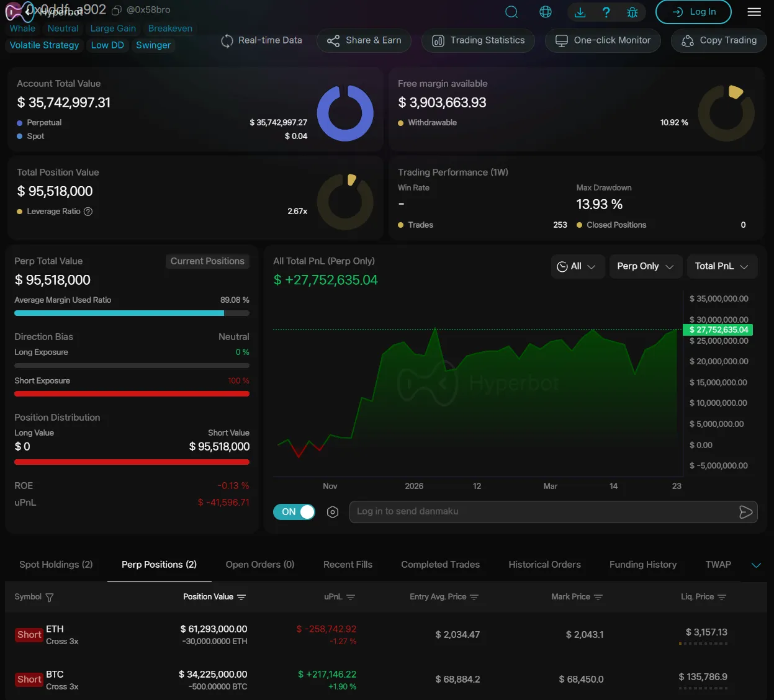
Task: Click the send danmaku arrow icon
Action: tap(745, 512)
